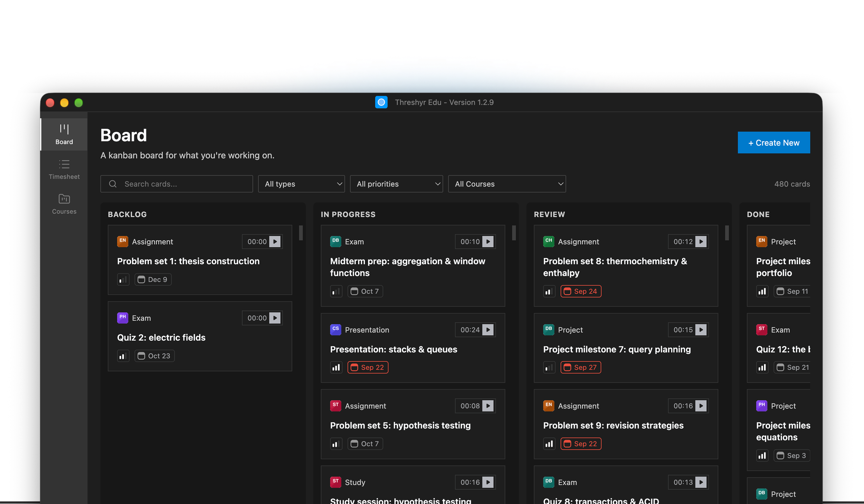This screenshot has width=864, height=504.
Task: Open the Courses section
Action: pos(64,204)
